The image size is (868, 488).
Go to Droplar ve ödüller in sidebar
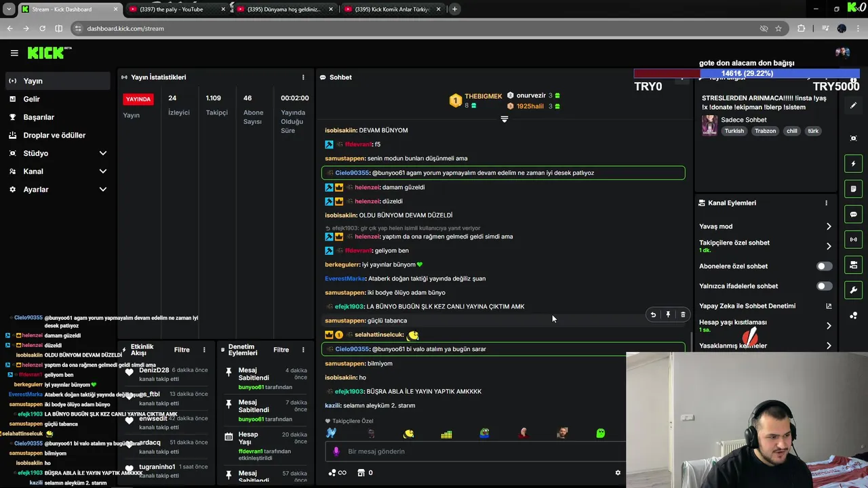58,135
